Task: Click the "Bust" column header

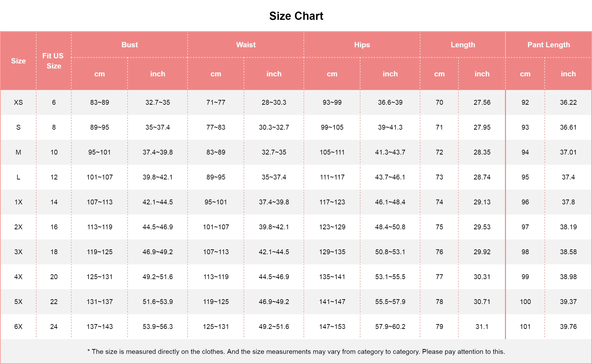Action: (x=129, y=45)
